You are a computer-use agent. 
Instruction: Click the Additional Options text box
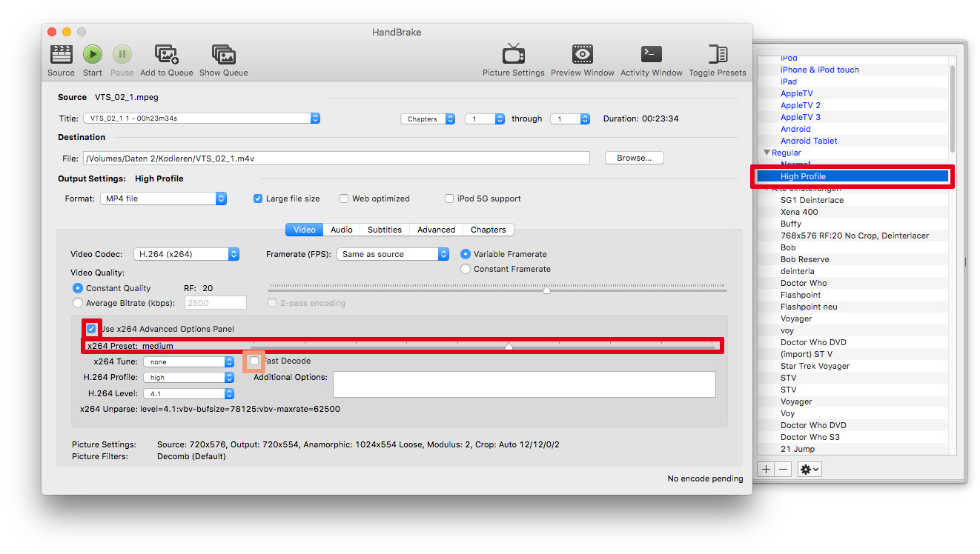(x=524, y=384)
